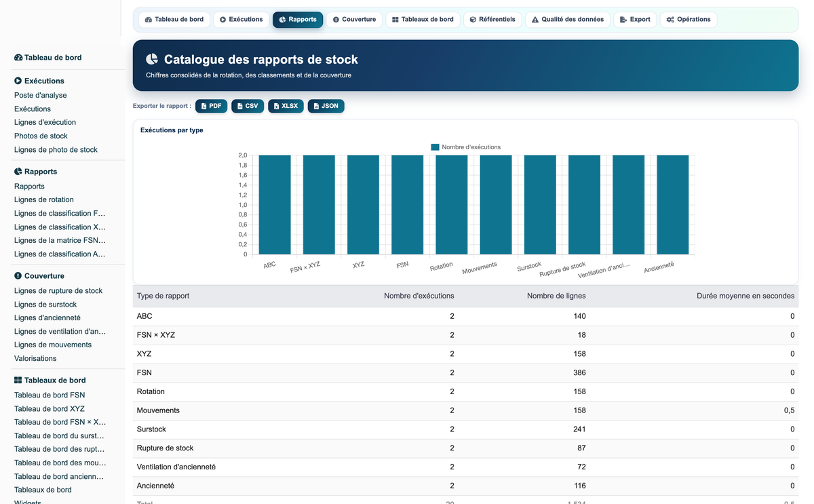Switch to the Export top tab

coord(635,20)
